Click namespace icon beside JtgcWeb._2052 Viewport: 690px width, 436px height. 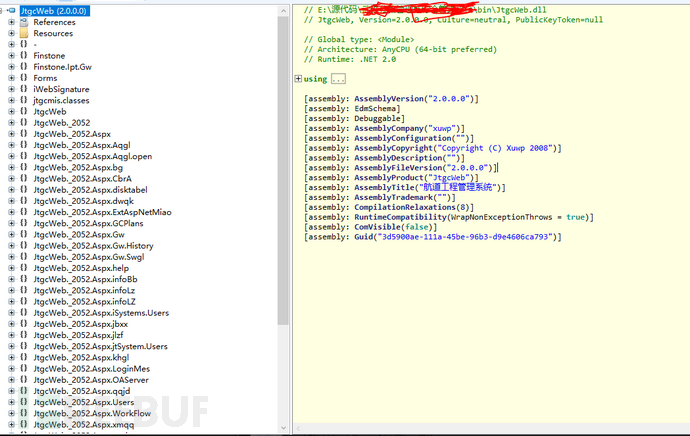point(24,122)
